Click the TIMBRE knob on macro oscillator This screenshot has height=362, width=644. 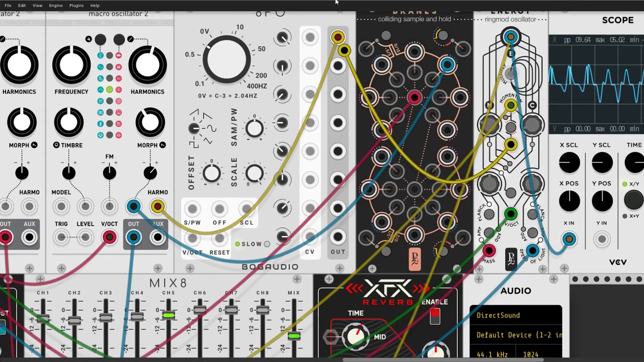coord(69,122)
